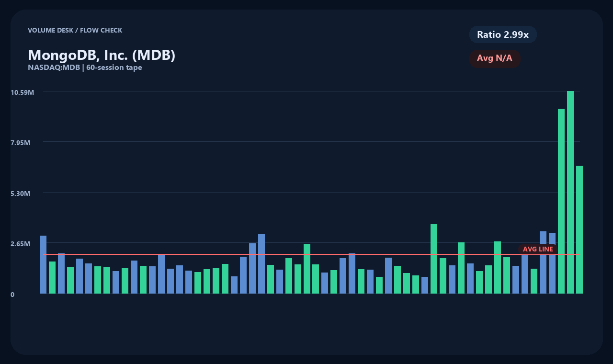The width and height of the screenshot is (613, 364).
Task: Click the last green bar on the right
Action: tap(579, 229)
